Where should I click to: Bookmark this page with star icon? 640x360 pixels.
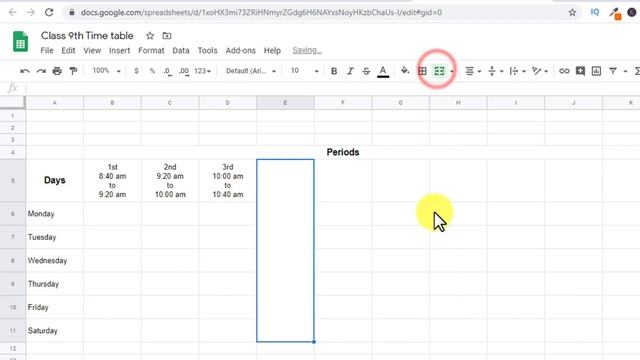pos(572,12)
